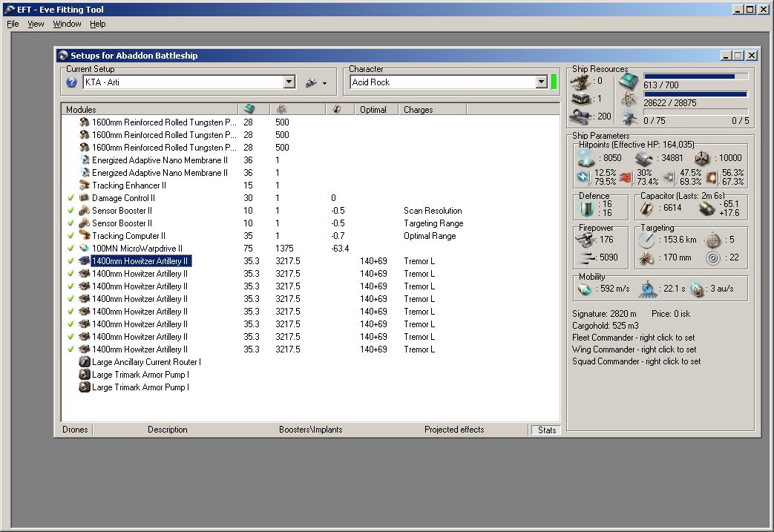Image resolution: width=774 pixels, height=532 pixels.
Task: Click the max velocity icon in Mobility
Action: point(584,289)
